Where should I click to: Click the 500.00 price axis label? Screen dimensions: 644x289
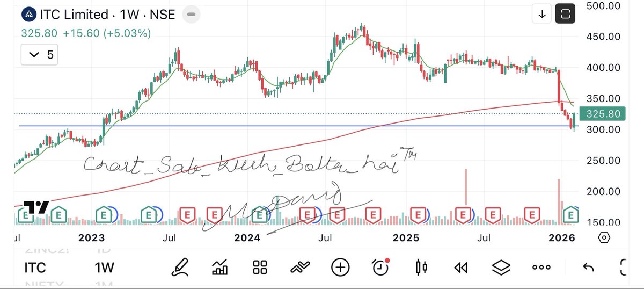click(603, 5)
